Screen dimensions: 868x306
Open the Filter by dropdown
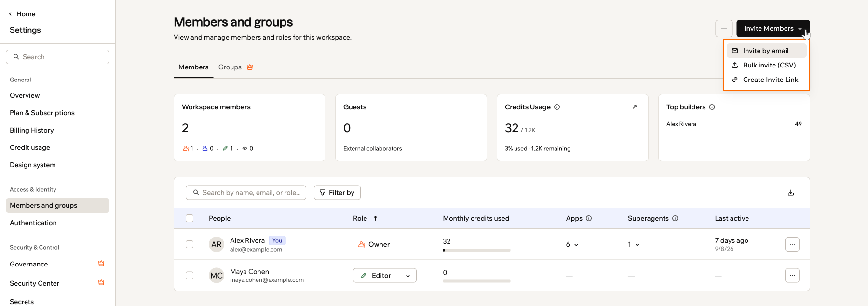(x=337, y=193)
